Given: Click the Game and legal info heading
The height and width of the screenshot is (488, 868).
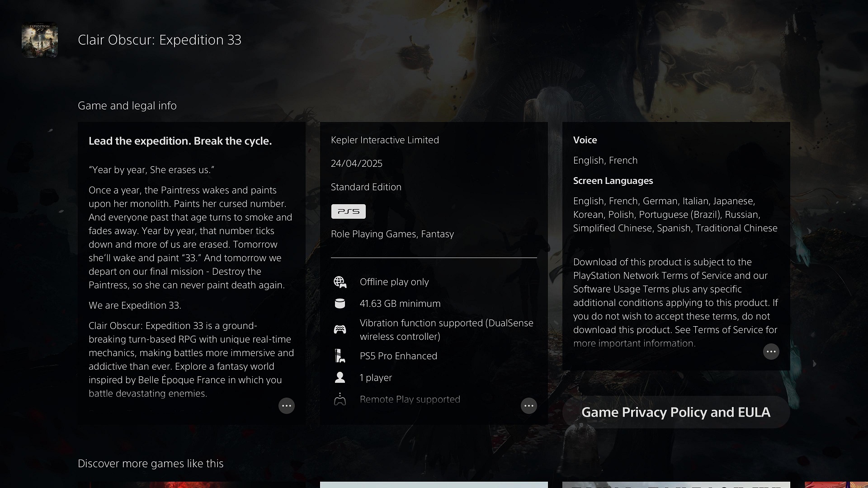Looking at the screenshot, I should pyautogui.click(x=127, y=105).
